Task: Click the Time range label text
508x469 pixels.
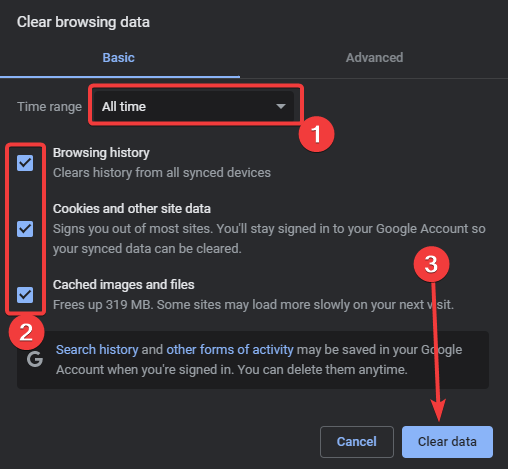Action: (x=49, y=107)
